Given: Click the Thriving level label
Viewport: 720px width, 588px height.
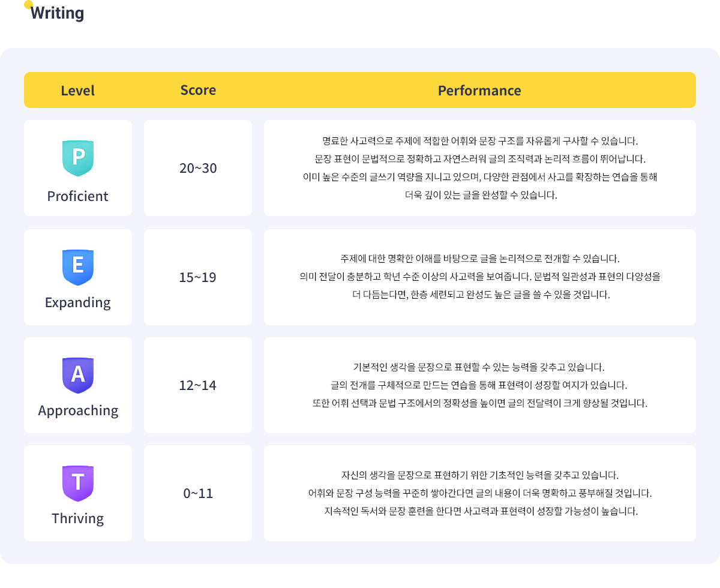Looking at the screenshot, I should pos(78,518).
